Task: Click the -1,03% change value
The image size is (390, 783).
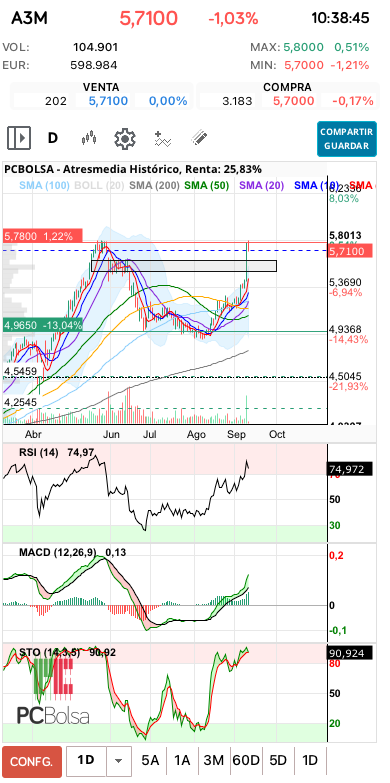Action: pyautogui.click(x=233, y=19)
